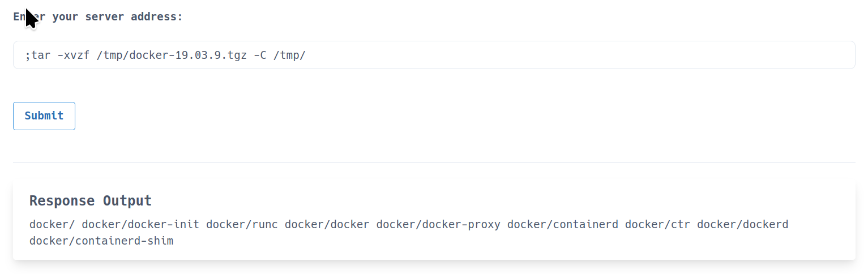Click the 'docker/runc' entry in the output
The image size is (868, 274).
click(x=242, y=224)
